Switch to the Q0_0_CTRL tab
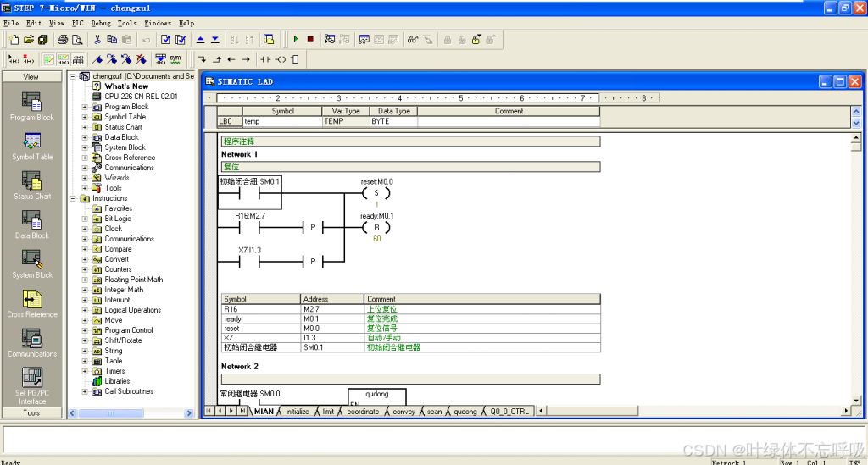868x465 pixels. coord(509,412)
